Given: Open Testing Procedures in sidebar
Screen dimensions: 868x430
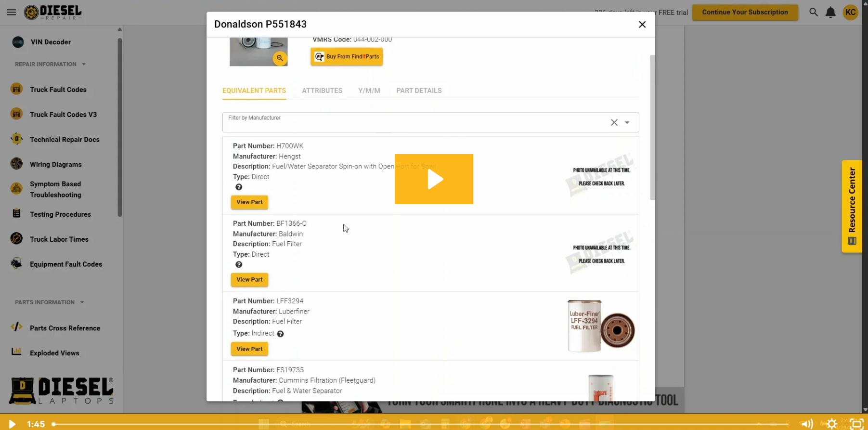Looking at the screenshot, I should (60, 214).
